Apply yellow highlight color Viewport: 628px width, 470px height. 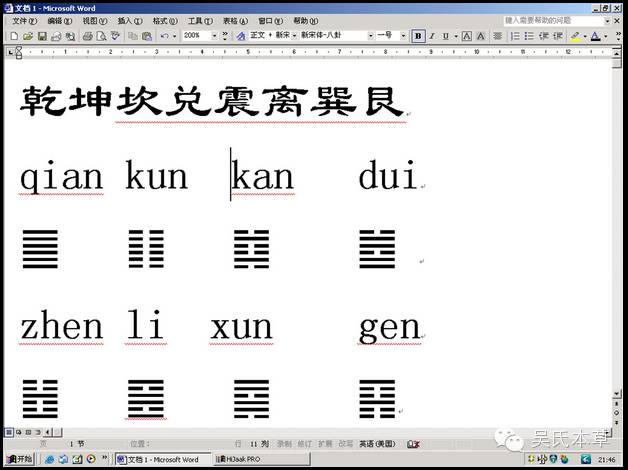[575, 36]
